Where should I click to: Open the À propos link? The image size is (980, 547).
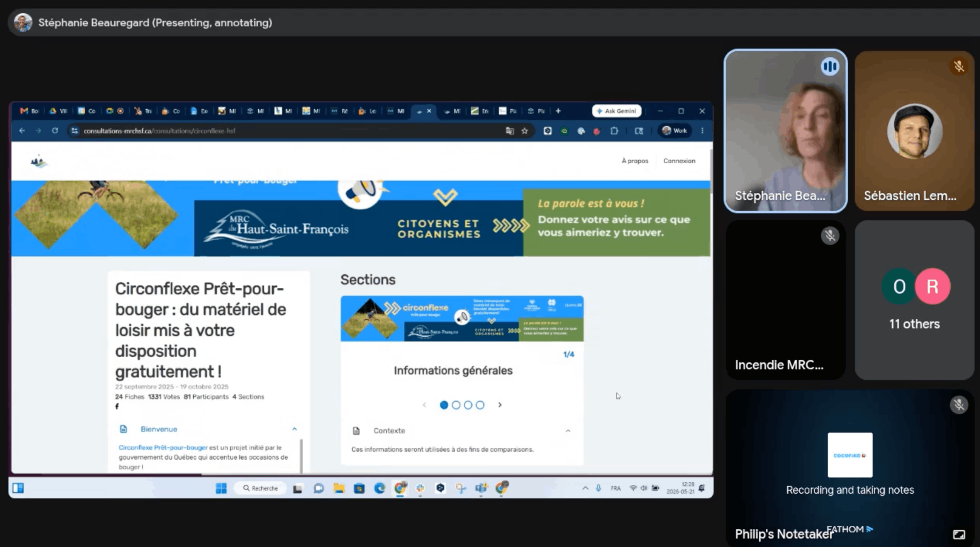point(635,161)
